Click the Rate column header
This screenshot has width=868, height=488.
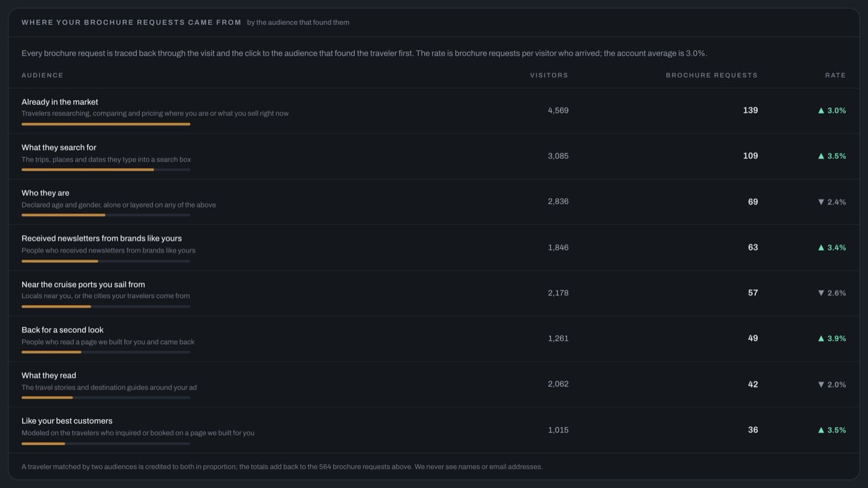pos(835,75)
